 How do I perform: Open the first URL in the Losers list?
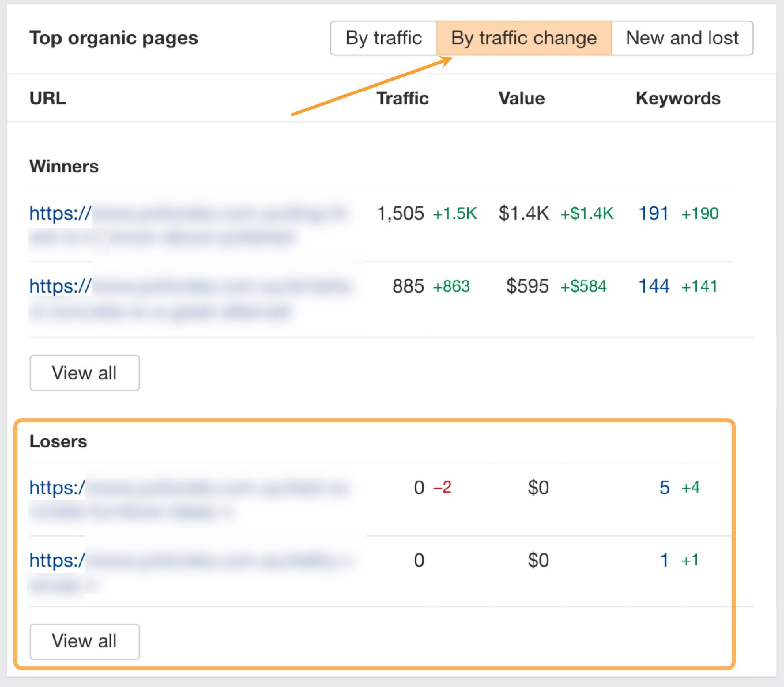click(x=158, y=488)
